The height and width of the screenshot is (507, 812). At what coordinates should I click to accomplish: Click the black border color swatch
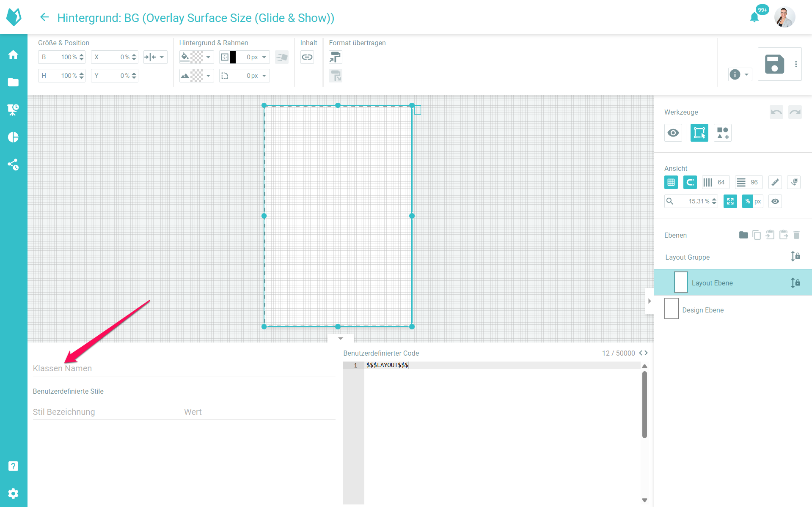[233, 57]
